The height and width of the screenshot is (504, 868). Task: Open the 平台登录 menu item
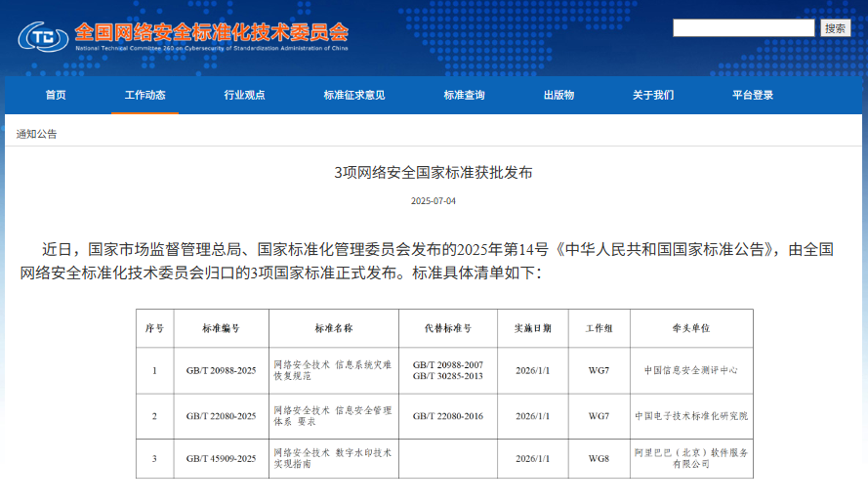point(753,96)
